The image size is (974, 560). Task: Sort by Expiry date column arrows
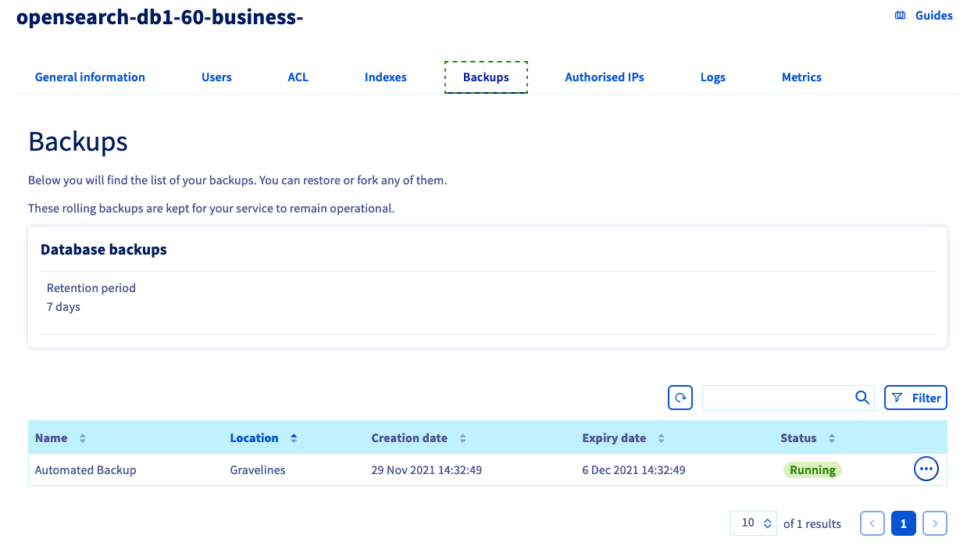[661, 438]
